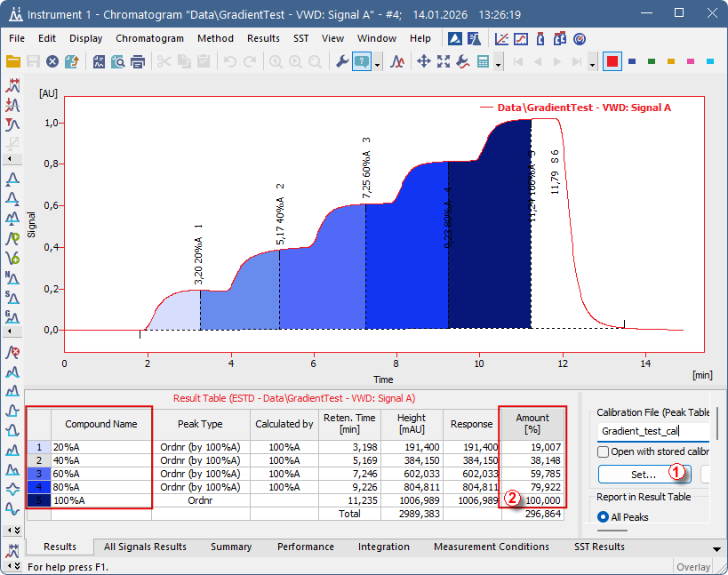Open the help pointer dropdown arrow
This screenshot has height=575, width=728.
(x=378, y=62)
